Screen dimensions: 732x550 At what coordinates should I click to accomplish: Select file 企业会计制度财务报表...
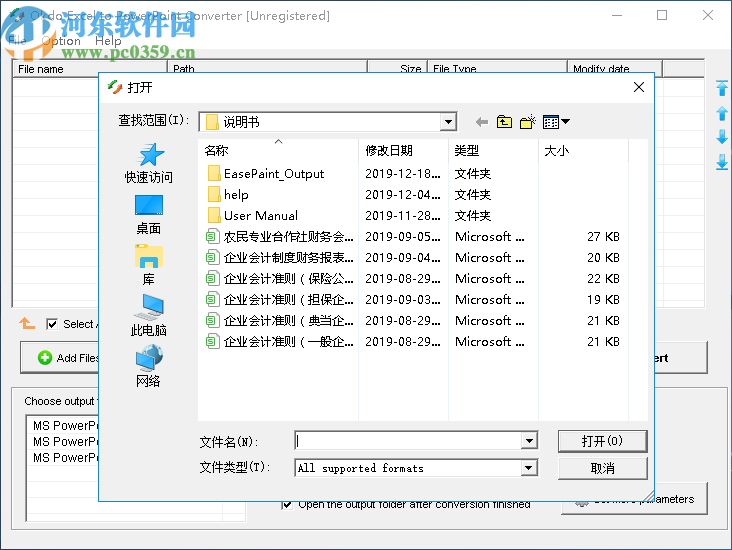pos(280,258)
